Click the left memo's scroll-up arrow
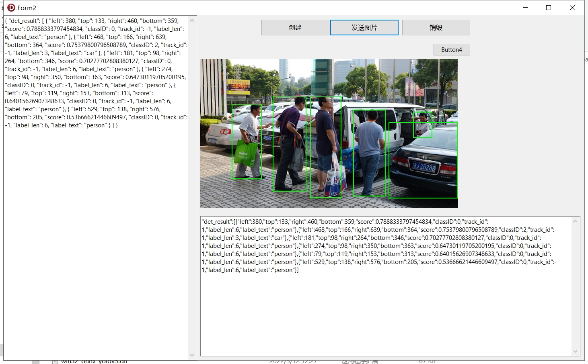Screen dimensions: 588x364 (x=192, y=20)
